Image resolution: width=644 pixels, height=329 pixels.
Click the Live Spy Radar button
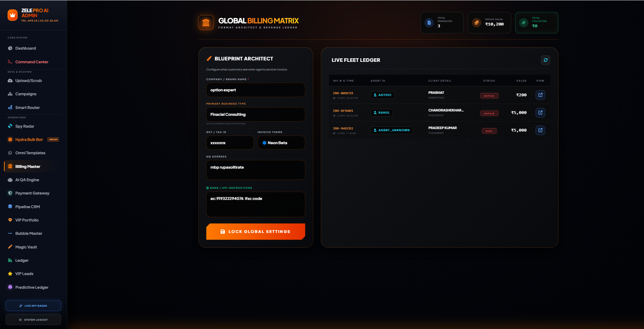pyautogui.click(x=33, y=306)
